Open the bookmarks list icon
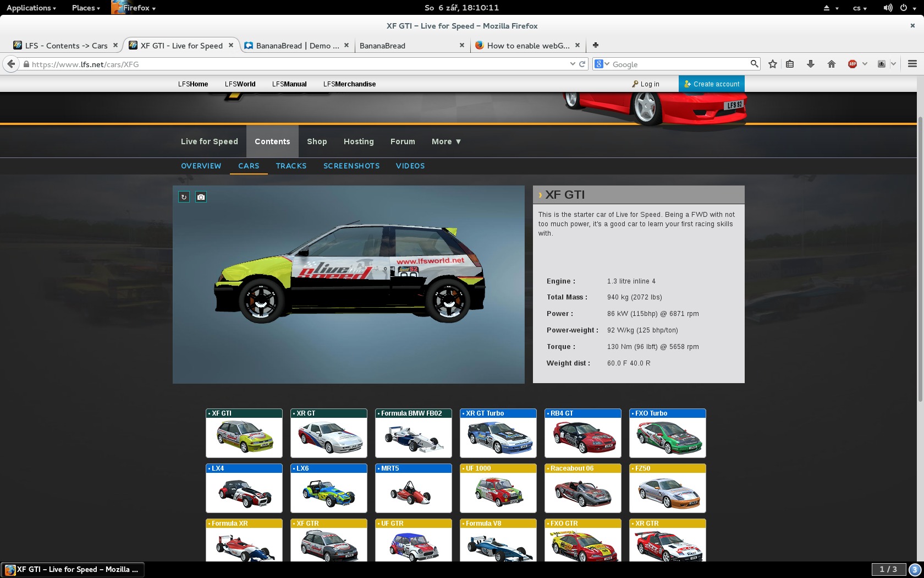This screenshot has width=924, height=578. pos(790,64)
